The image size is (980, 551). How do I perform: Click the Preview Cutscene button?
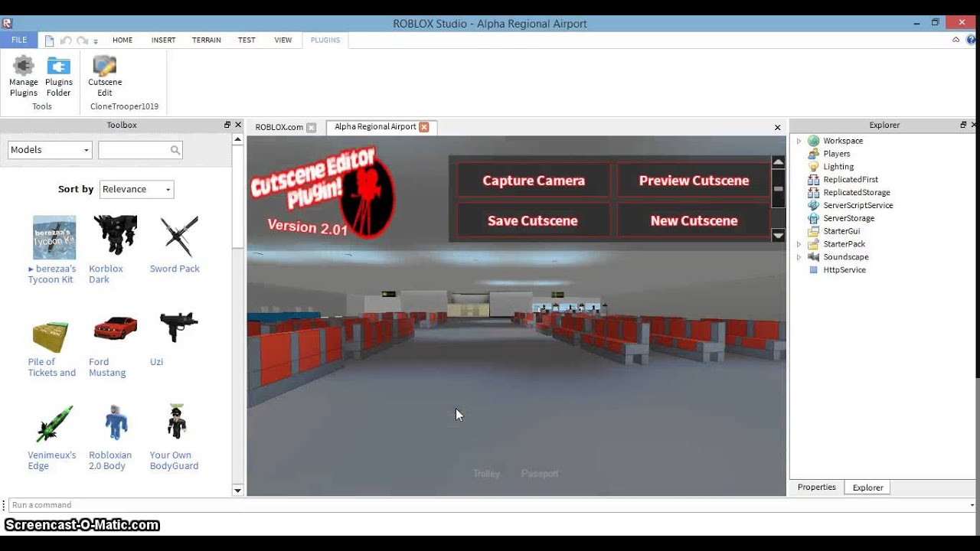pyautogui.click(x=694, y=181)
